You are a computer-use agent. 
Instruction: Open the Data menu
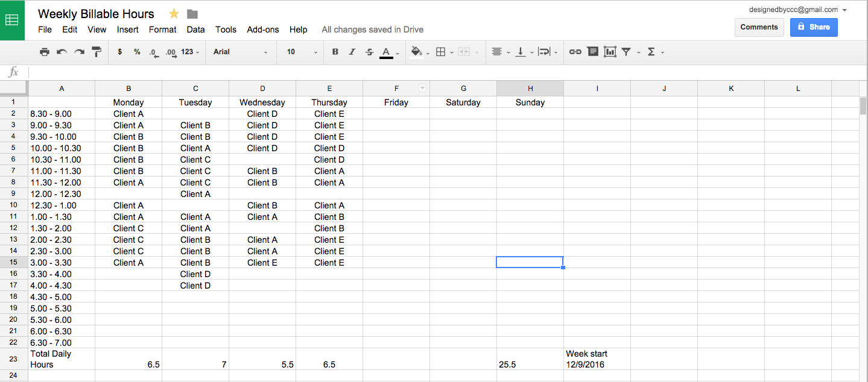coord(195,30)
